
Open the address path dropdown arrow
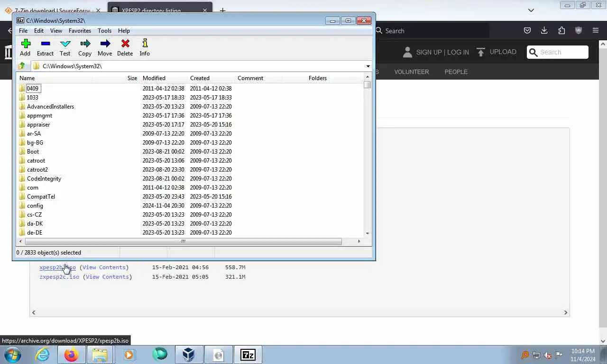368,66
